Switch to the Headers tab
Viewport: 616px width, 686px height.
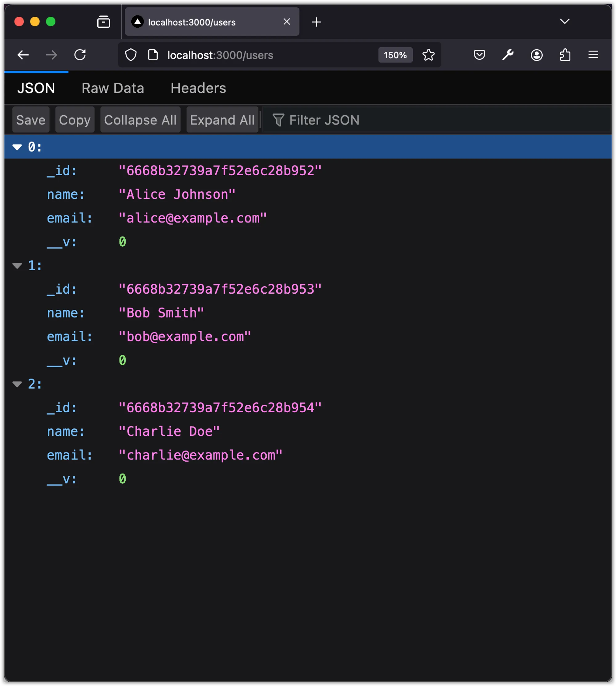pyautogui.click(x=198, y=88)
